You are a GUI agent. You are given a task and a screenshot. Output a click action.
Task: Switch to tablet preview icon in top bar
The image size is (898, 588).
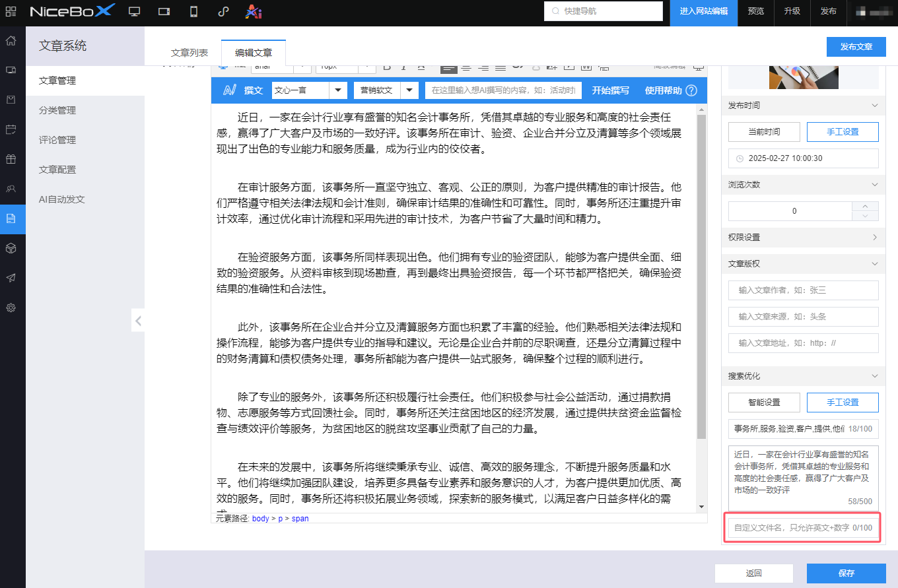click(x=164, y=12)
